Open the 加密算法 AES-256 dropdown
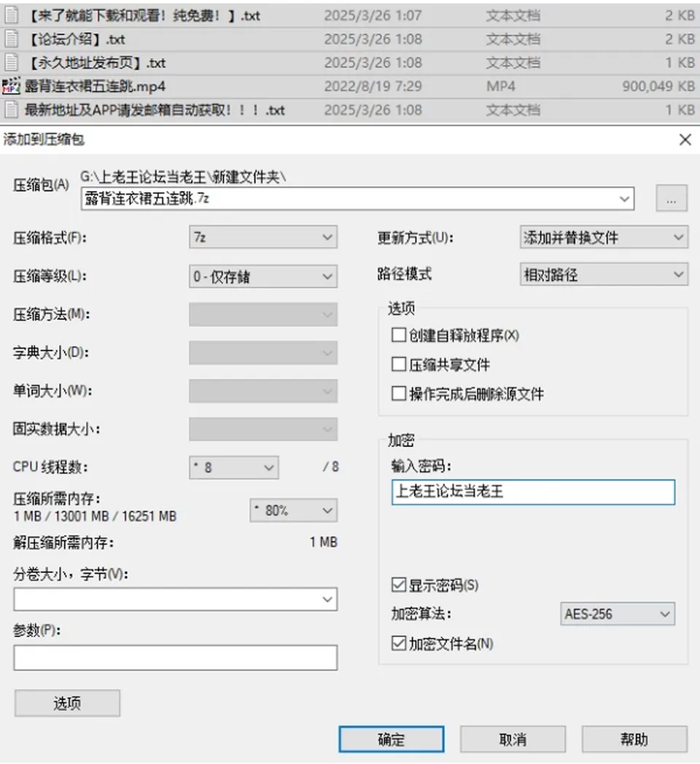The height and width of the screenshot is (764, 700). [x=617, y=614]
